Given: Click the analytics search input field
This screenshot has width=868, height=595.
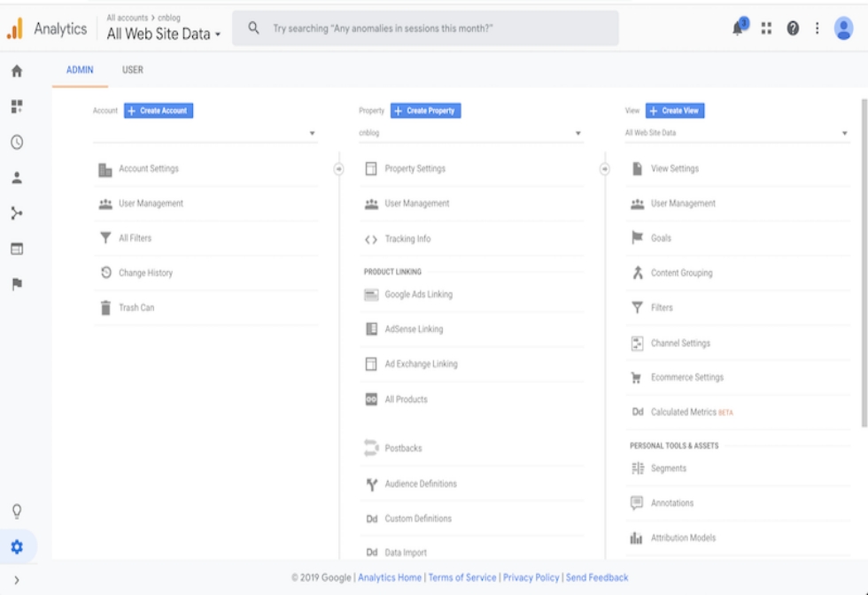Looking at the screenshot, I should tap(434, 28).
